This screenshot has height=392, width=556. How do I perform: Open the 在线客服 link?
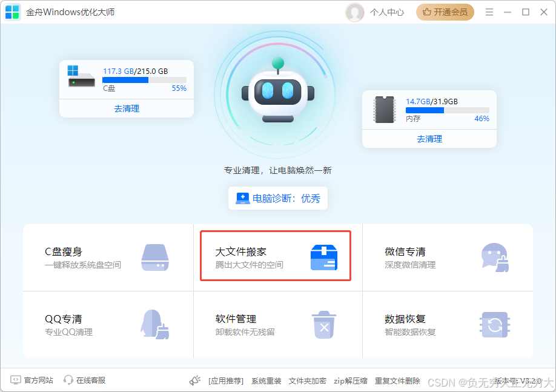pos(91,380)
